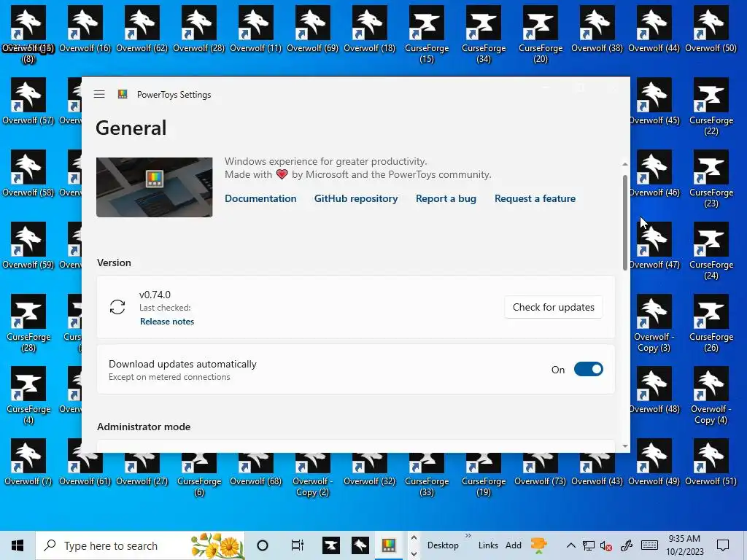Select the Overwolf - Copy (4) shortcut
This screenshot has width=747, height=560.
(x=711, y=396)
